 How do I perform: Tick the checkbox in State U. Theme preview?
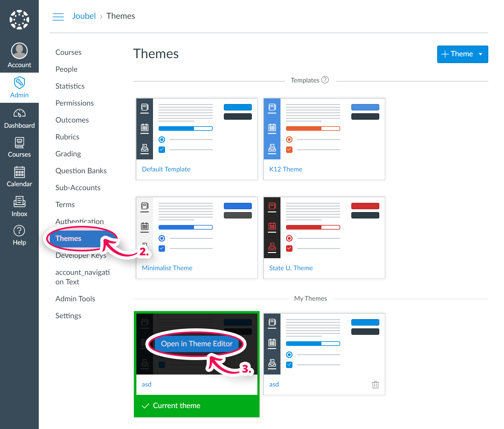[289, 248]
